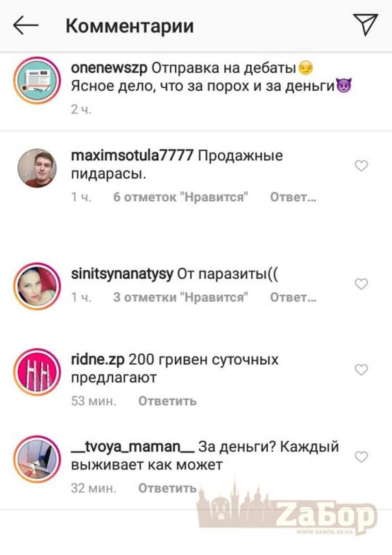392x555 pixels.
Task: Like ridne.zp's comment with the heart
Action: [361, 370]
